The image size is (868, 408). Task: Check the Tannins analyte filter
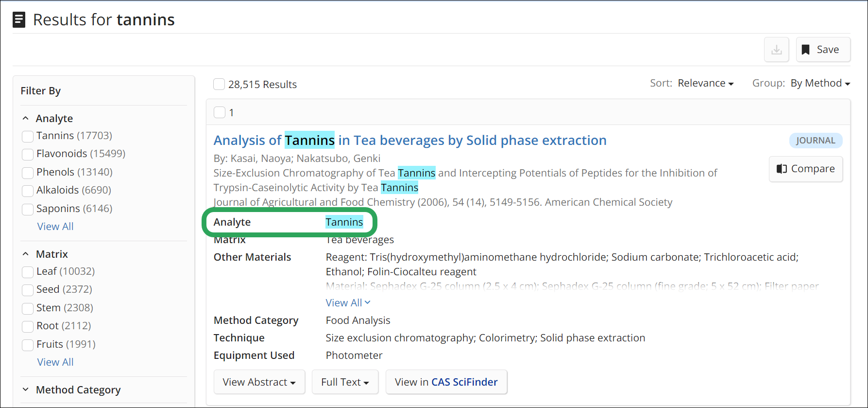(28, 136)
